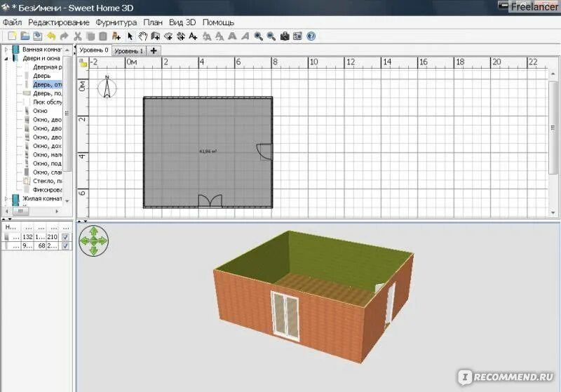Viewport: 561px width, 392px height.
Task: Collapse the Двери и окна category
Action: [6, 58]
